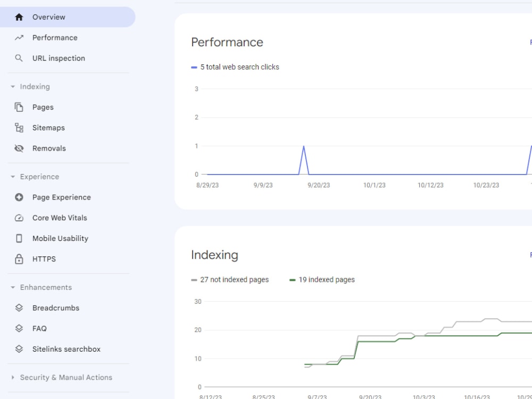Image resolution: width=532 pixels, height=399 pixels.
Task: Click the 27 not indexed pages legend
Action: 230,280
